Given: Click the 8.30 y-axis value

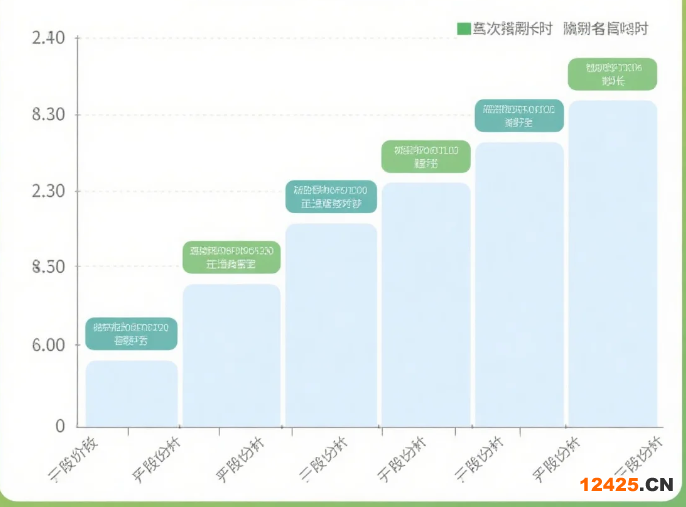Looking at the screenshot, I should 49,115.
